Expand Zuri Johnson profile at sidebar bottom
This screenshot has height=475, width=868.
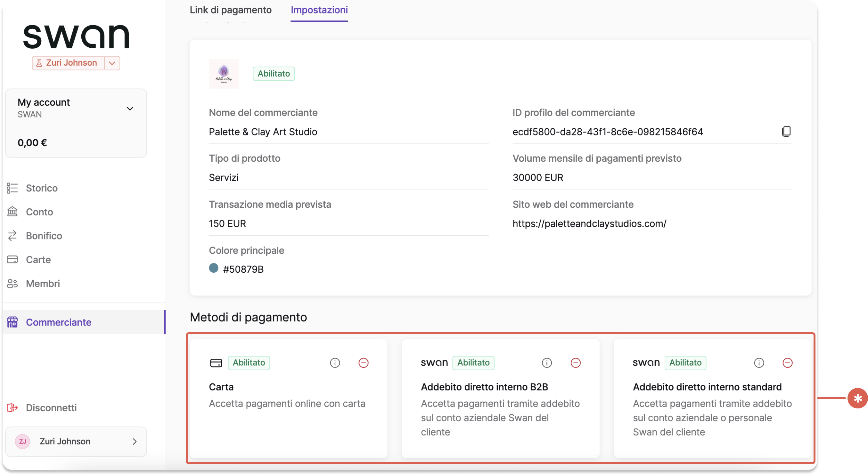coord(76,441)
